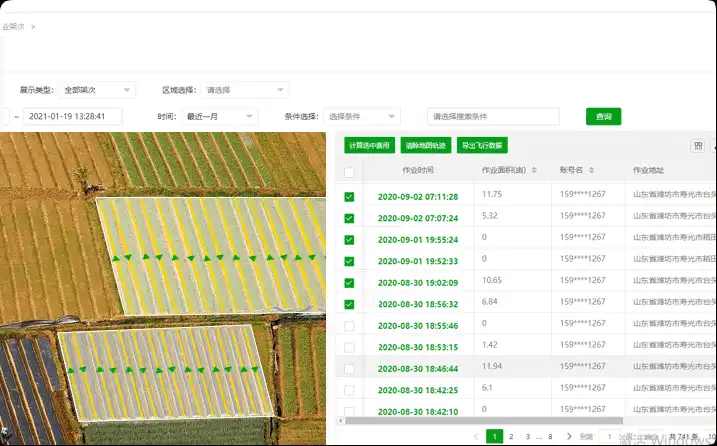Click the area value 11.75
Screen dimensions: 717x446
[x=492, y=194]
